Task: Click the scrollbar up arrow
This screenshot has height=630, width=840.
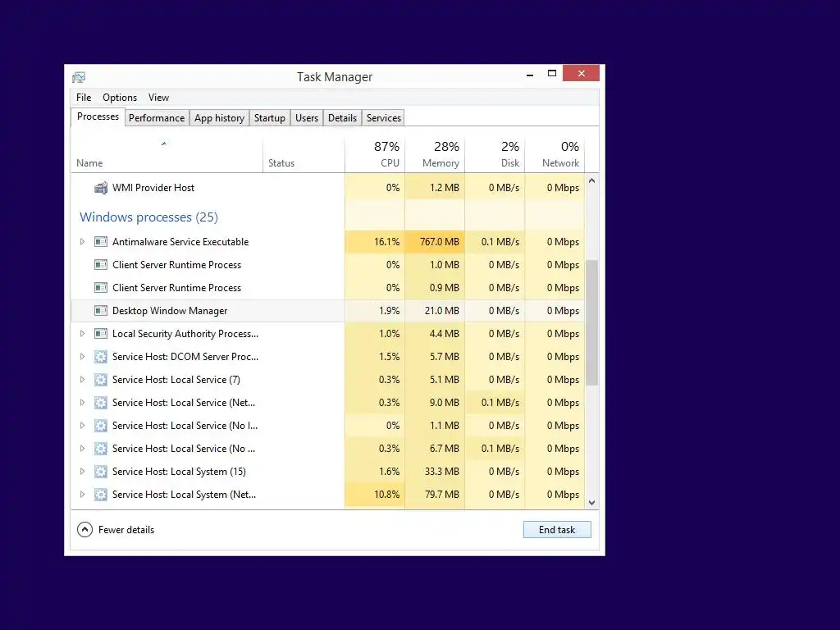Action: (592, 181)
